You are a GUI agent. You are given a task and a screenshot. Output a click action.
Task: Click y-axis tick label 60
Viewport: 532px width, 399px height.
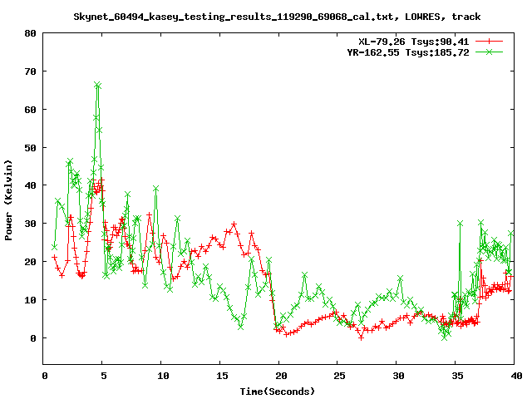click(31, 110)
